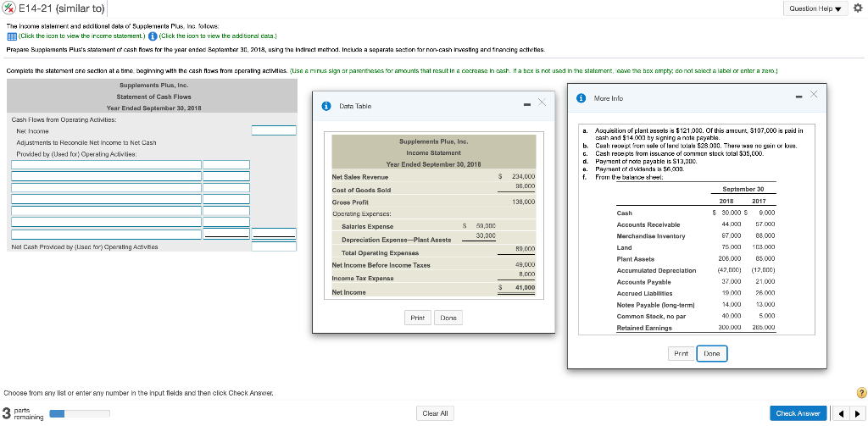The image size is (868, 426).
Task: Select Merchandise Inventory row label
Action: 650,236
